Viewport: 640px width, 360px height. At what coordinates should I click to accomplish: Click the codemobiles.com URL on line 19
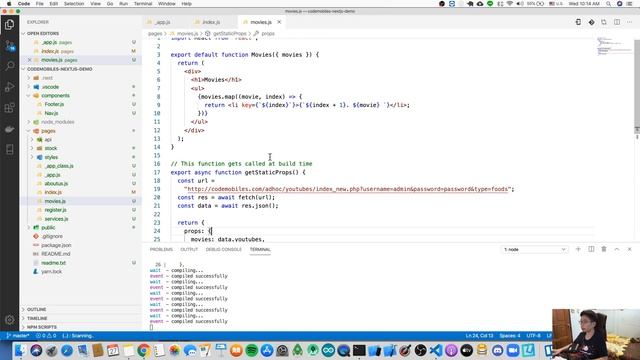click(347, 189)
